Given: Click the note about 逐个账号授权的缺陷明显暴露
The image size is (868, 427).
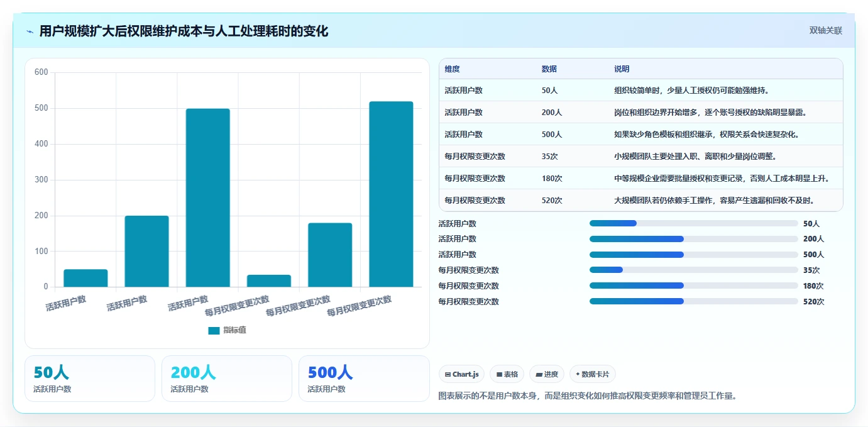Looking at the screenshot, I should coord(711,113).
